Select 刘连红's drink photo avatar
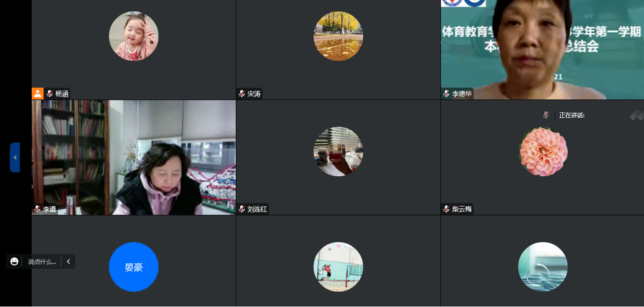 pos(338,152)
